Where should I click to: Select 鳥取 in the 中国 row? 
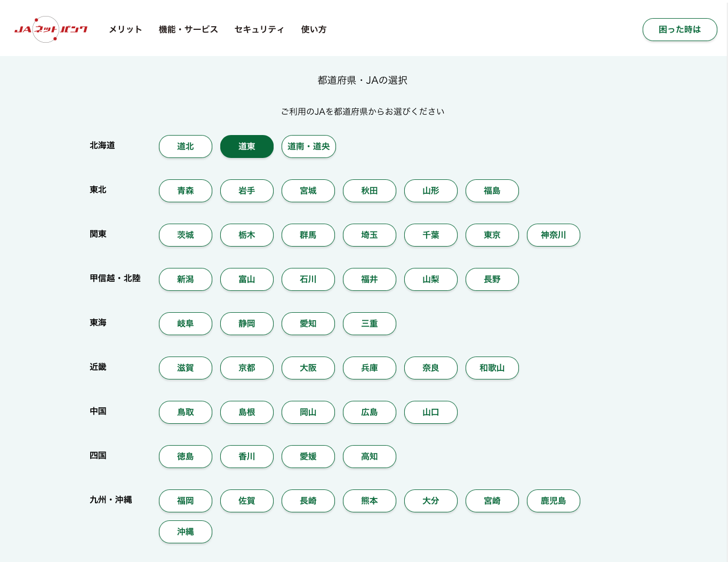(186, 412)
